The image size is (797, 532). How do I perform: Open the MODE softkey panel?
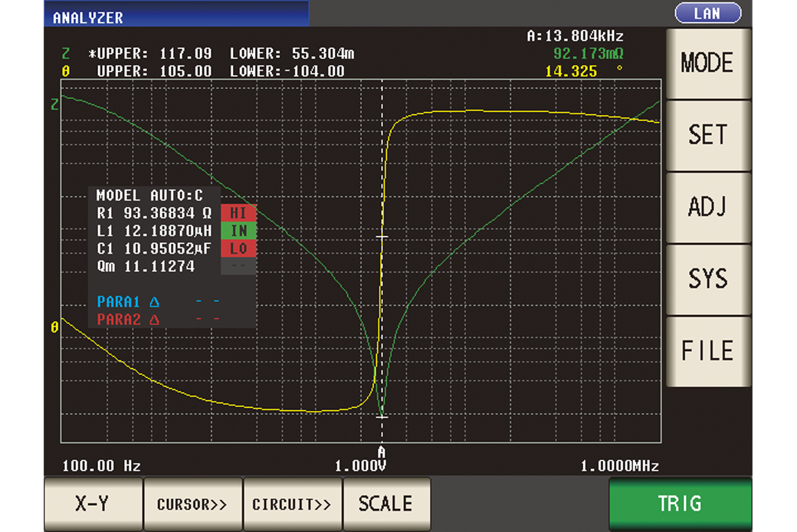point(707,63)
